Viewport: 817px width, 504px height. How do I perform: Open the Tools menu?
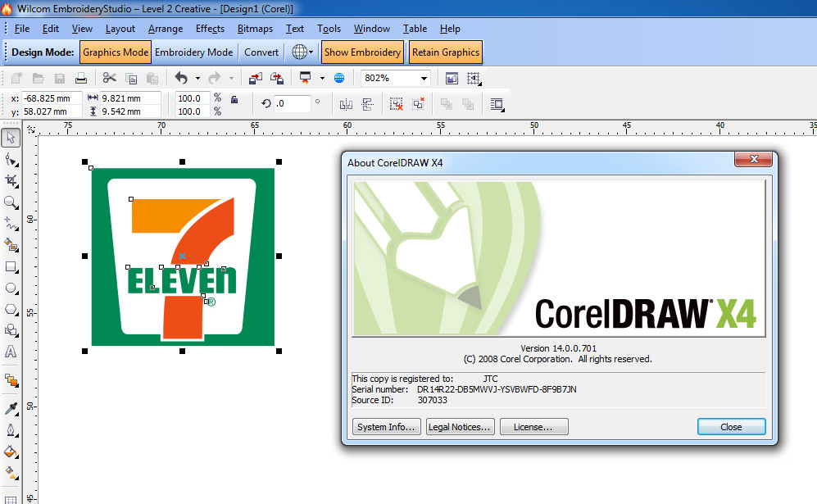click(x=329, y=29)
